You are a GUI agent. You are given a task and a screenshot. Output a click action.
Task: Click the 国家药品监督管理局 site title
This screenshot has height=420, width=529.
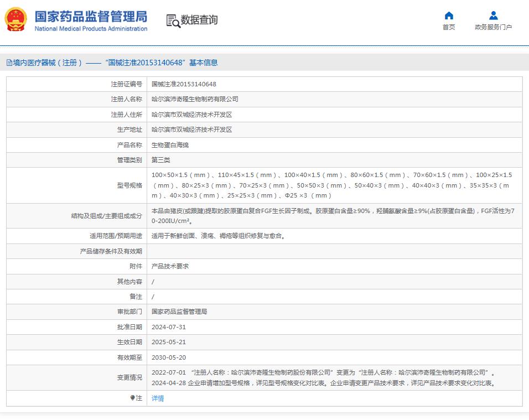91,16
